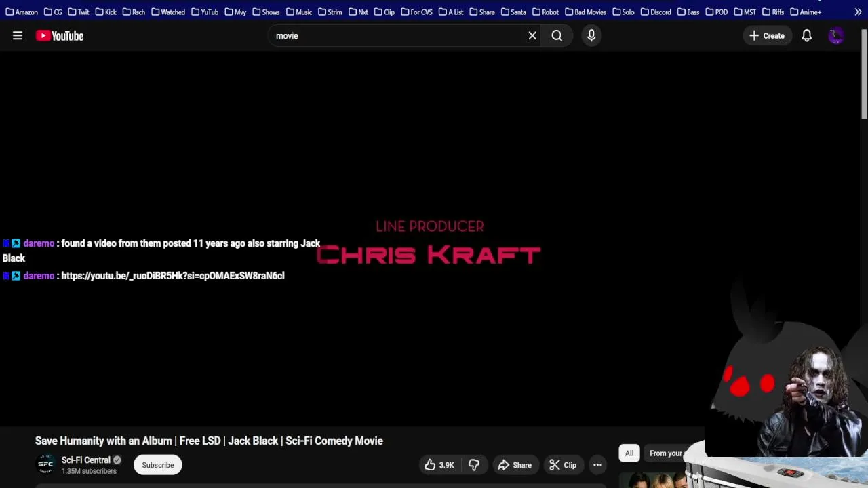Click the magnifying glass search button
The width and height of the screenshot is (868, 488).
557,36
